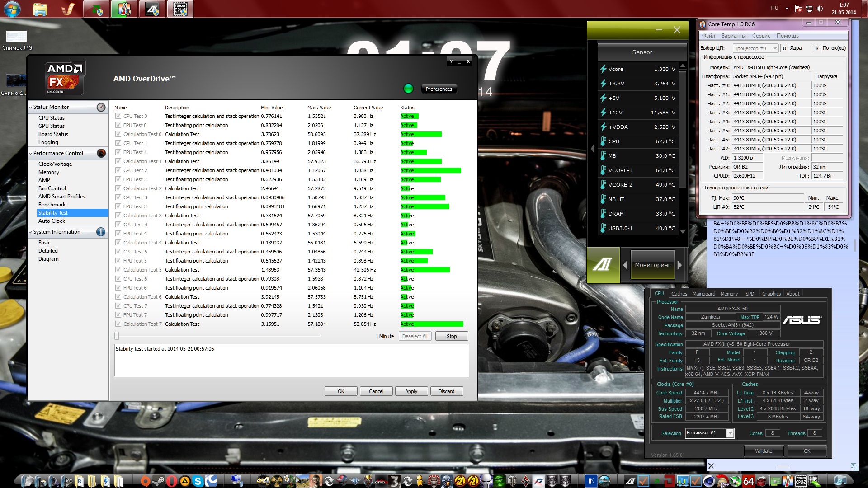The width and height of the screenshot is (868, 488).
Task: Launch Steam from the dock
Action: pyautogui.click(x=158, y=481)
